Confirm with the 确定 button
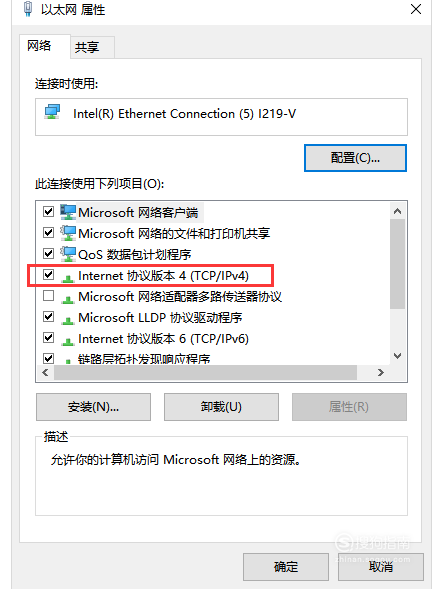 coord(286,566)
